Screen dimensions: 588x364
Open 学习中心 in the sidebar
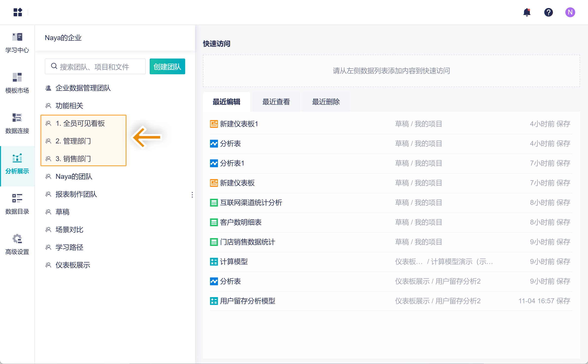point(17,43)
